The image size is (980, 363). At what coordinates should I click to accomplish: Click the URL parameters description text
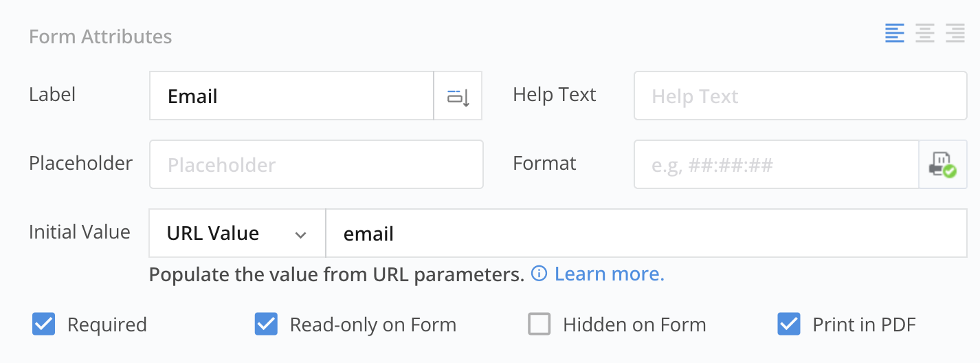(337, 275)
